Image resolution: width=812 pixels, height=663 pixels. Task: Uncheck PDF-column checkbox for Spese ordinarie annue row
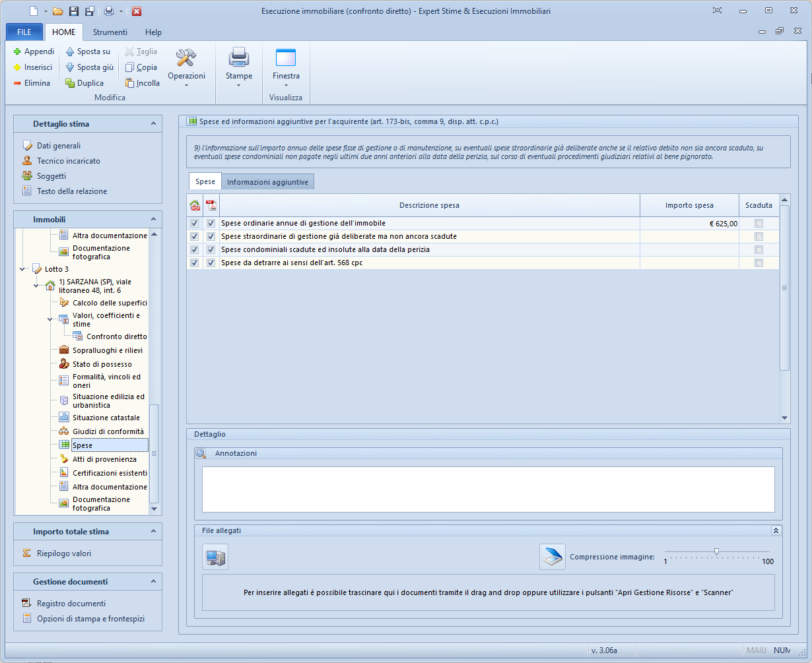[x=211, y=224]
